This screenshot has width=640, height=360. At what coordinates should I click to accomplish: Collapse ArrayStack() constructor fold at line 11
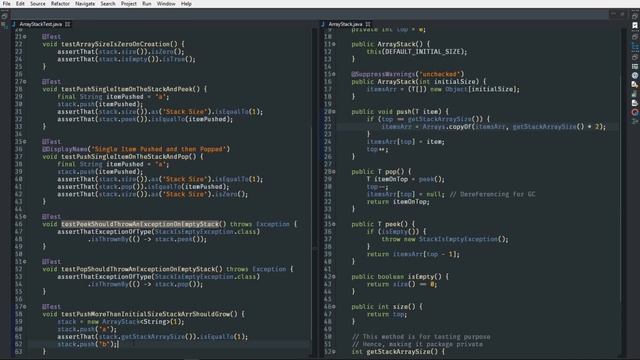tap(334, 44)
